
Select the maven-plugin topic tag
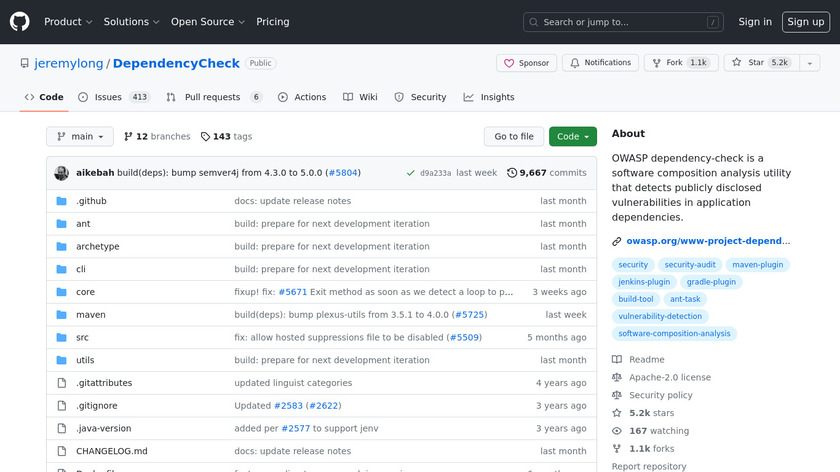click(x=758, y=265)
